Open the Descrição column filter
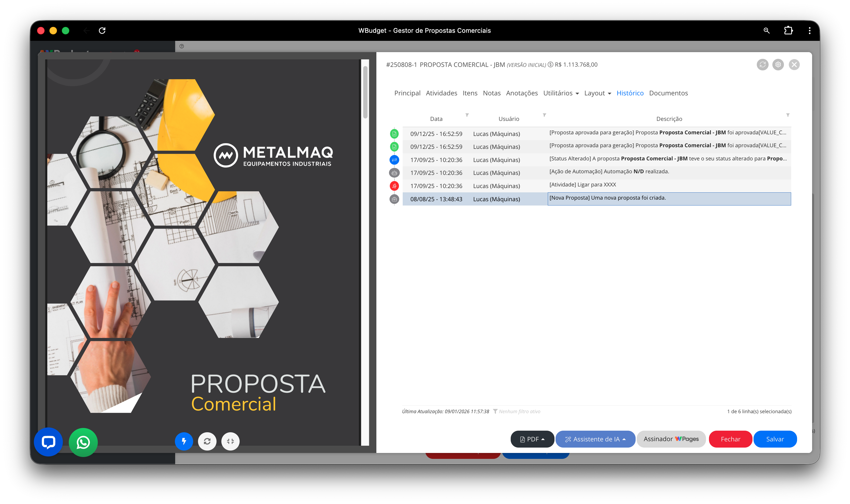The height and width of the screenshot is (504, 850). (x=788, y=115)
